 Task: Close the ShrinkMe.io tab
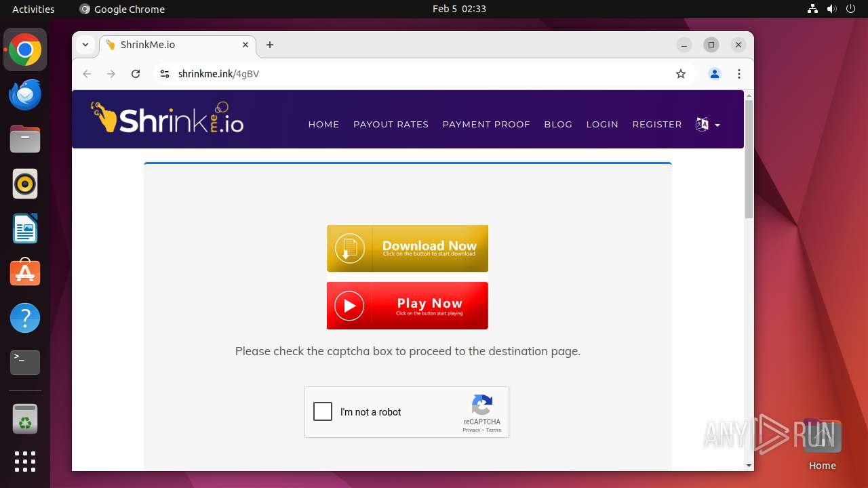click(x=245, y=45)
